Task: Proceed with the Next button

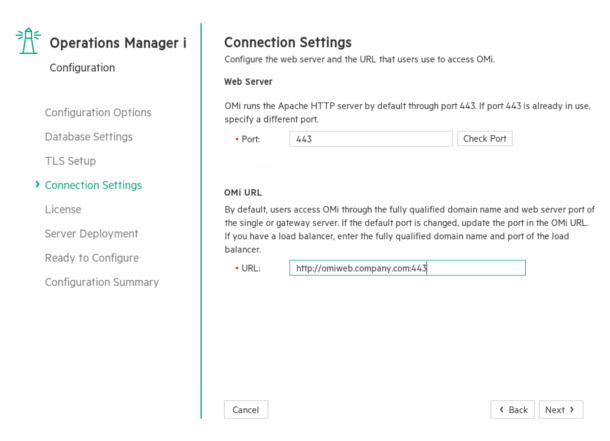Action: pyautogui.click(x=561, y=410)
